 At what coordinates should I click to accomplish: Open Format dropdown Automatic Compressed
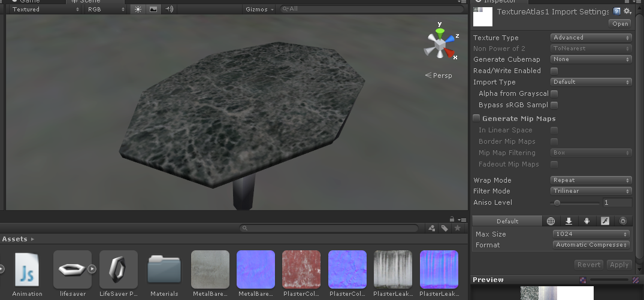[x=591, y=245]
